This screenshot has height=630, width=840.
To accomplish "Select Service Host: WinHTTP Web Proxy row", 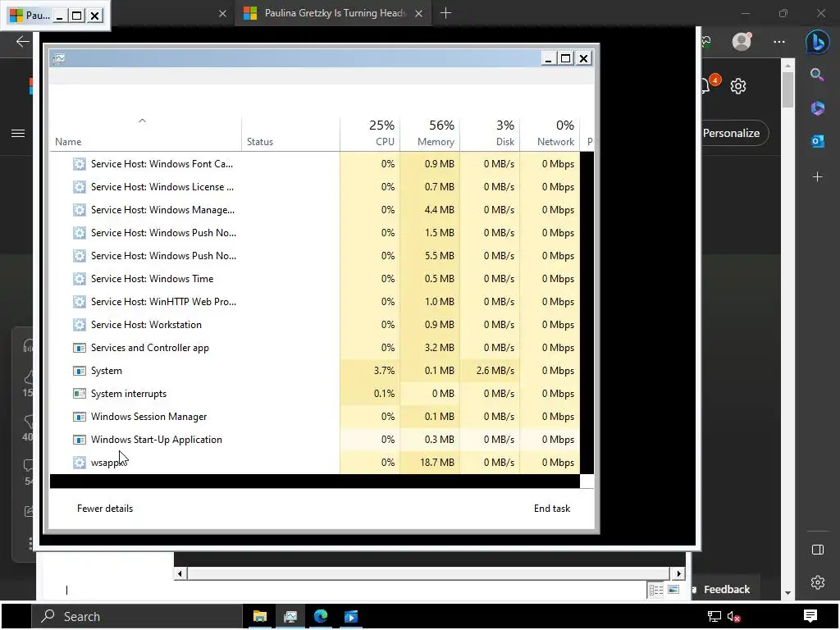I will click(314, 302).
